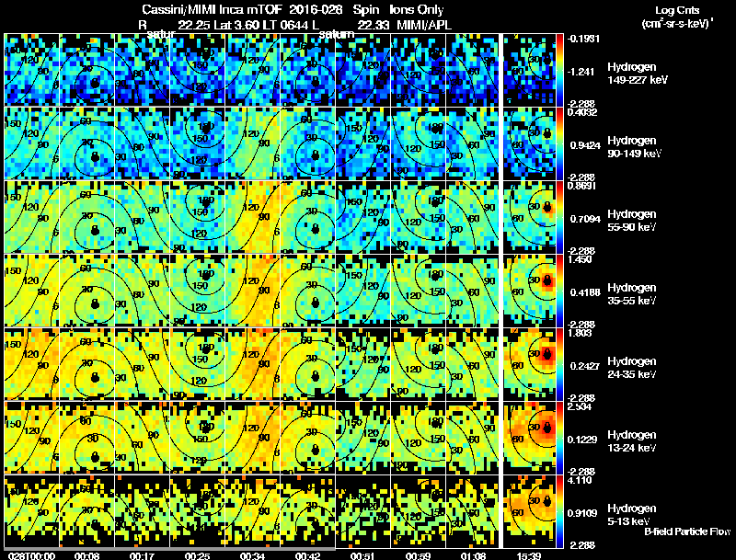
Task: Click the 0.4188 colorbar value
Action: 585,292
